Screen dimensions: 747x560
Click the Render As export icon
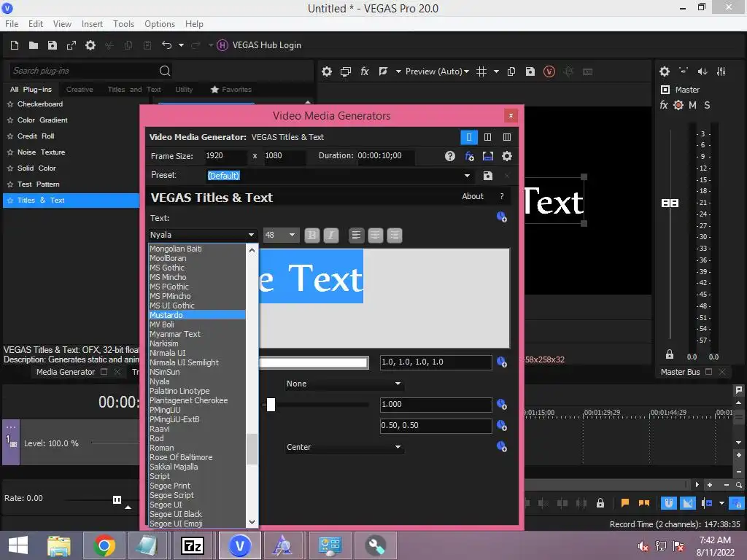pos(71,45)
